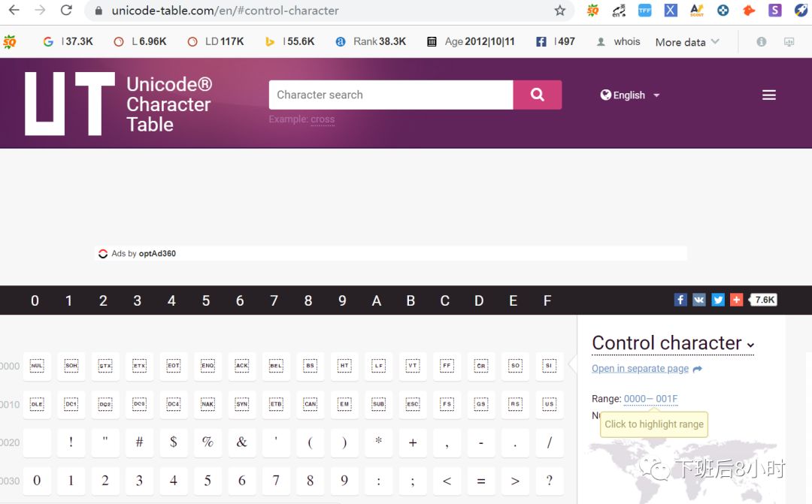
Task: Select the NUL control character cell
Action: coord(37,366)
